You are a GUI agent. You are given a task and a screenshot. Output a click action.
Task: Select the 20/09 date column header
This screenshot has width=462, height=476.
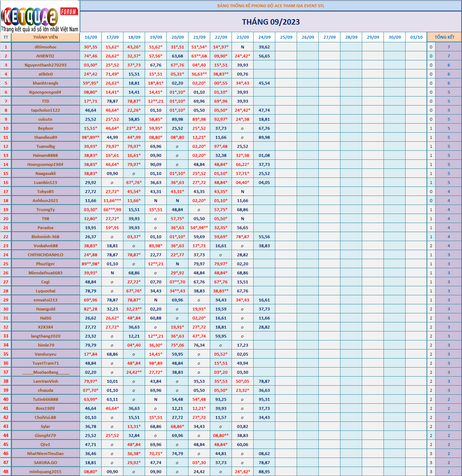(178, 37)
